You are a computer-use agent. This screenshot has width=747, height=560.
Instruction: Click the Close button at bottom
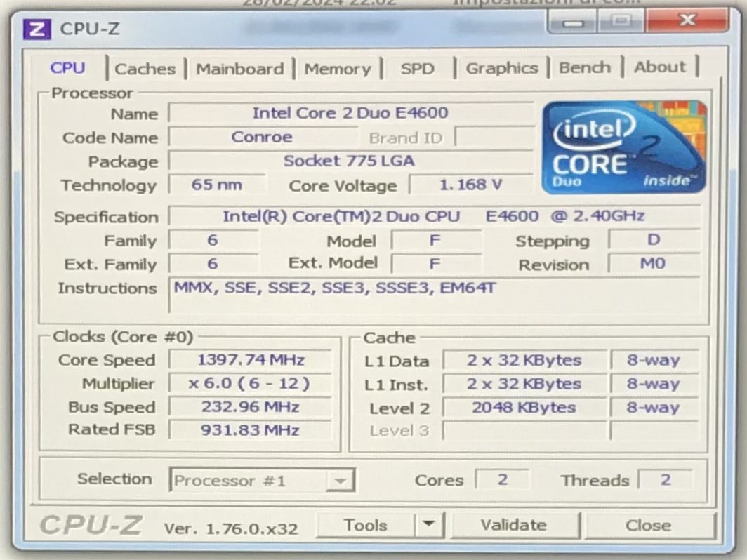point(648,525)
